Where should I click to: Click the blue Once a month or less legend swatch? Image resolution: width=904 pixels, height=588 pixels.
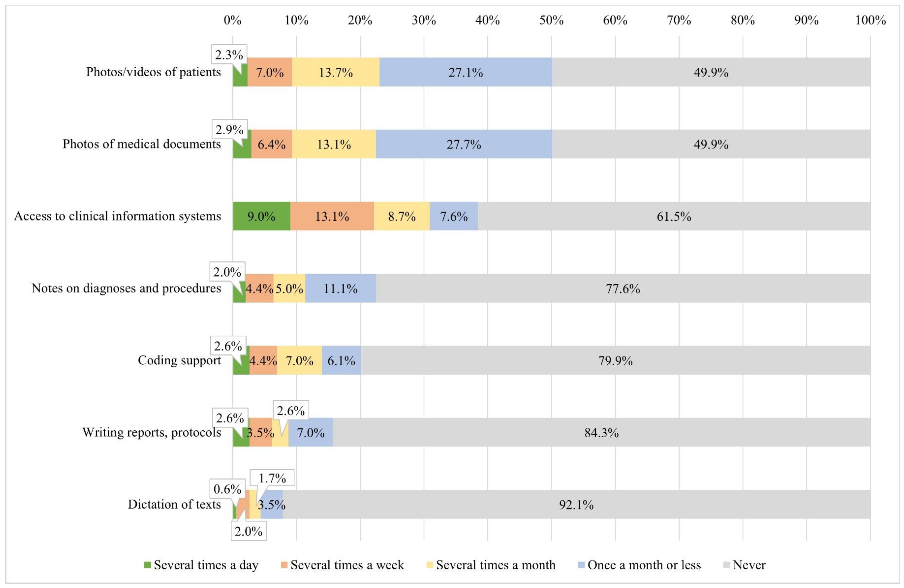[581, 565]
